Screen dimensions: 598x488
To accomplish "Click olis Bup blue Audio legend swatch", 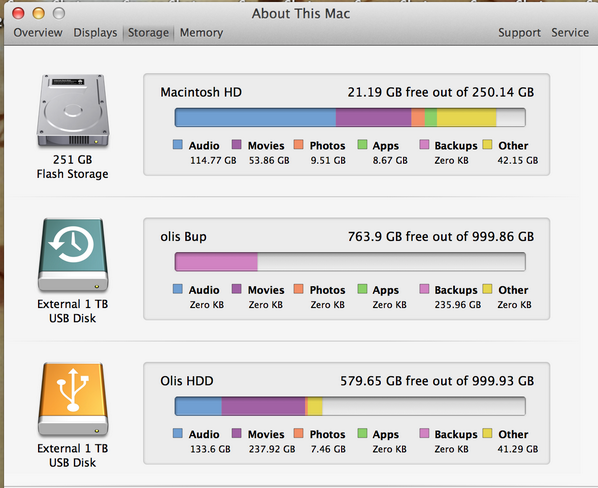I will click(x=178, y=289).
